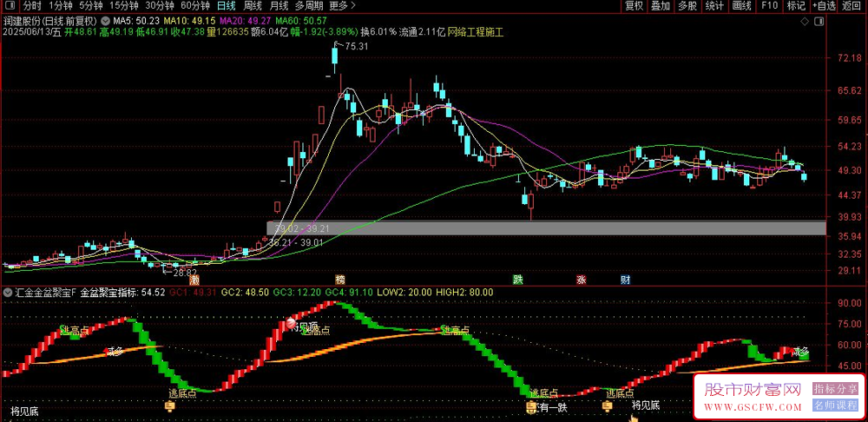868x422 pixels.
Task: Toggle the left sidebar panel icon
Action: click(x=10, y=6)
